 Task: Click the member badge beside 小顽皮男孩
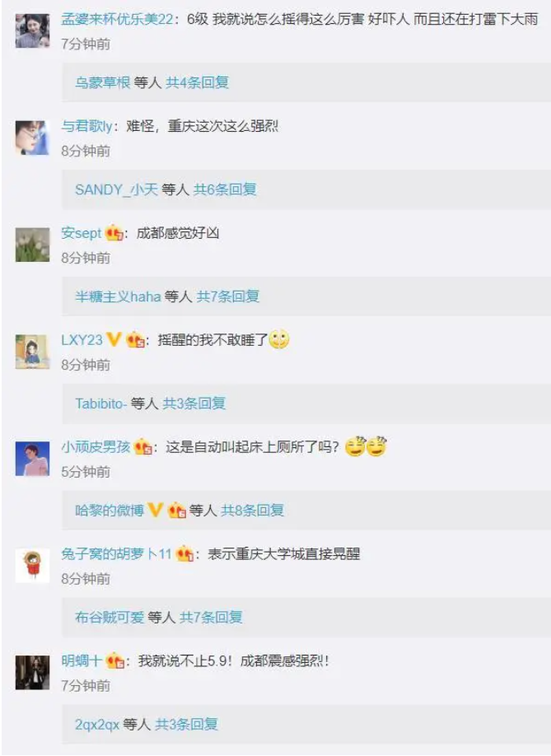143,447
